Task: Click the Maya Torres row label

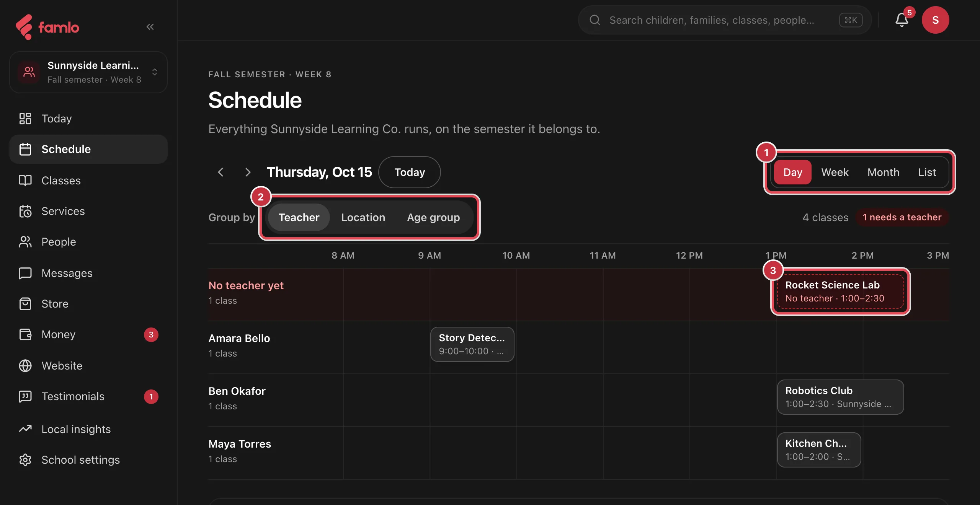Action: coord(240,444)
